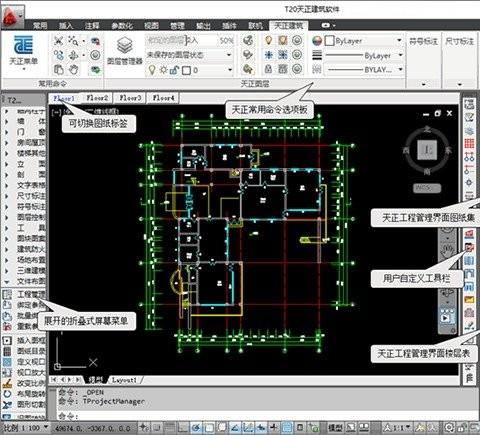480x435 pixels.
Task: Click the zoom magnifier icon in 常用命令
Action: pos(73,41)
